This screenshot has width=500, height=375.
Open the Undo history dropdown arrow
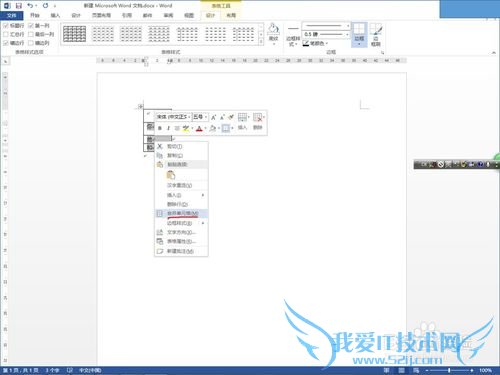[35, 6]
